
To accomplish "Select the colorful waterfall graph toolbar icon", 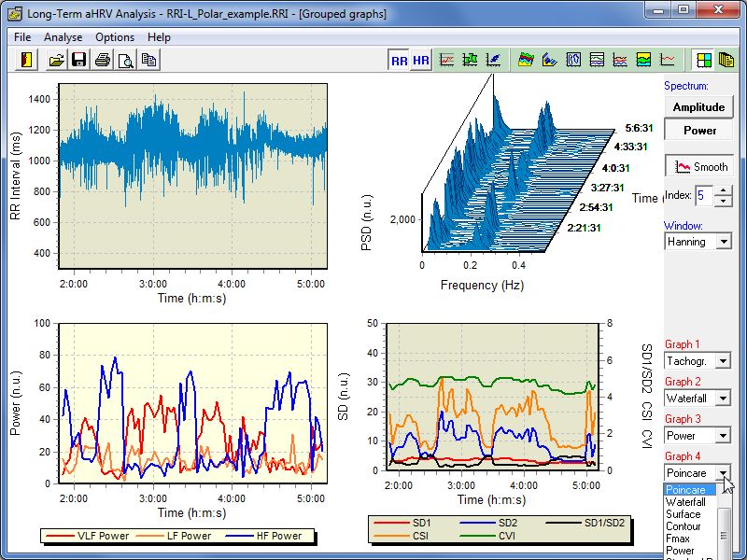I will pyautogui.click(x=527, y=60).
